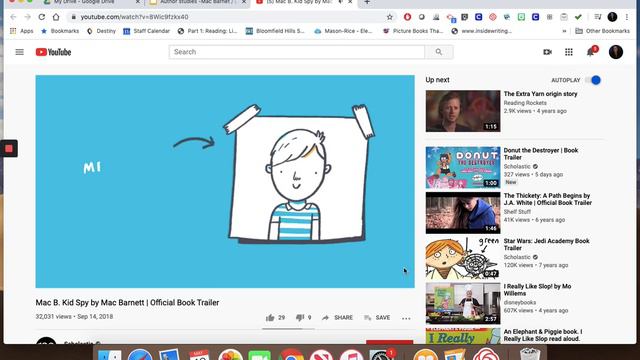Reload the page
Image resolution: width=640 pixels, height=360 pixels.
(x=42, y=17)
